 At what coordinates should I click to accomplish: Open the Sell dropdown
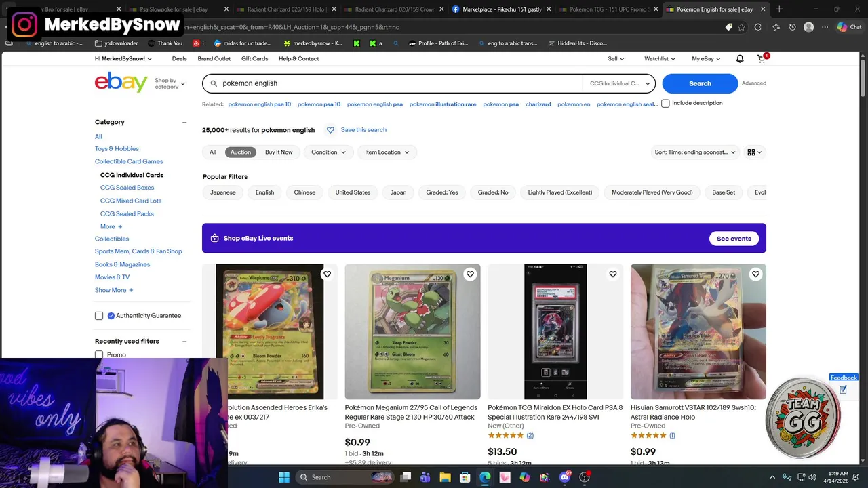coord(616,59)
